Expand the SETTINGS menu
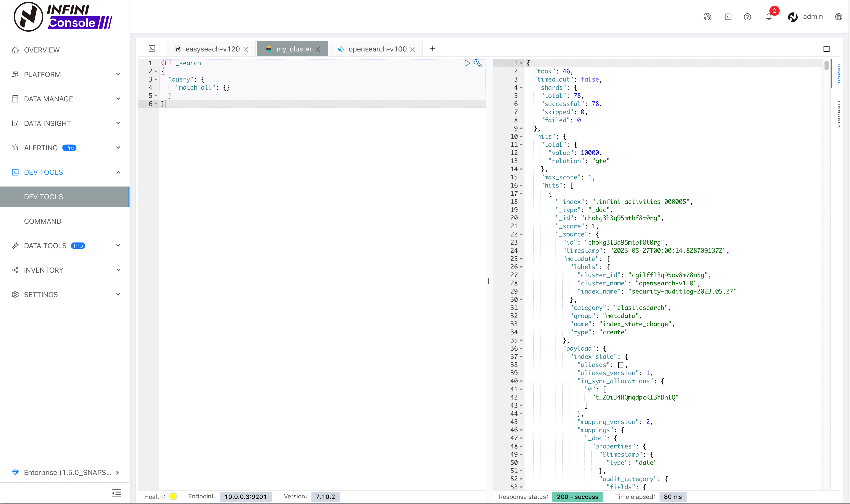The height and width of the screenshot is (504, 850). 65,295
